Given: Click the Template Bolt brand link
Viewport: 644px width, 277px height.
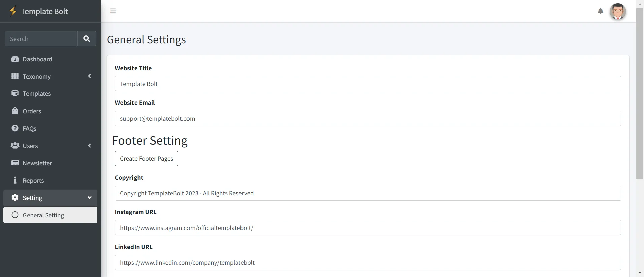Looking at the screenshot, I should coord(45,11).
